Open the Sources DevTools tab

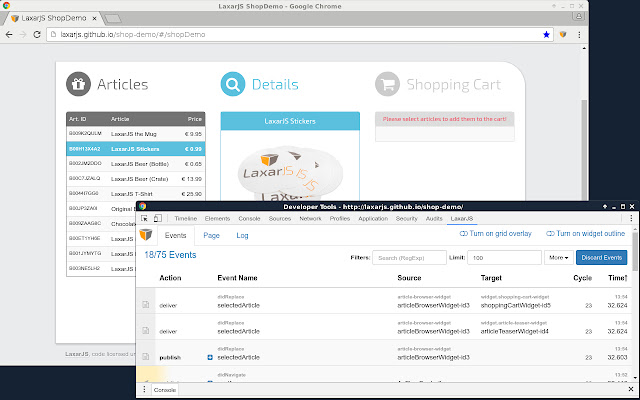point(280,218)
